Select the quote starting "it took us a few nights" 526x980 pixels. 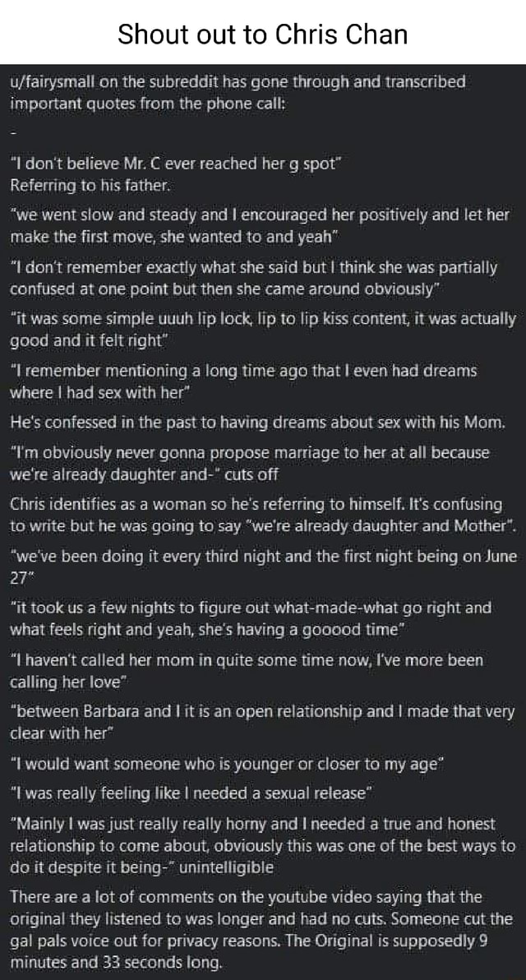[250, 618]
